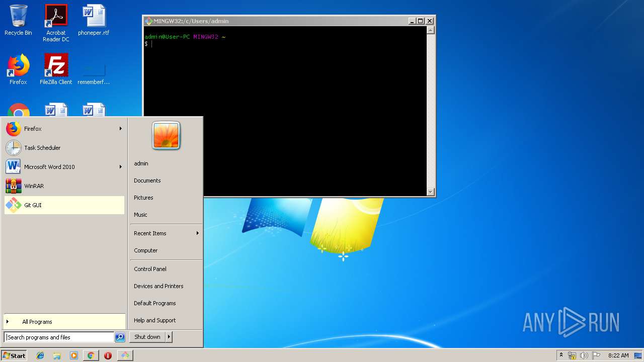Maximize the MINGW32 terminal window
The width and height of the screenshot is (644, 362).
coord(421,21)
